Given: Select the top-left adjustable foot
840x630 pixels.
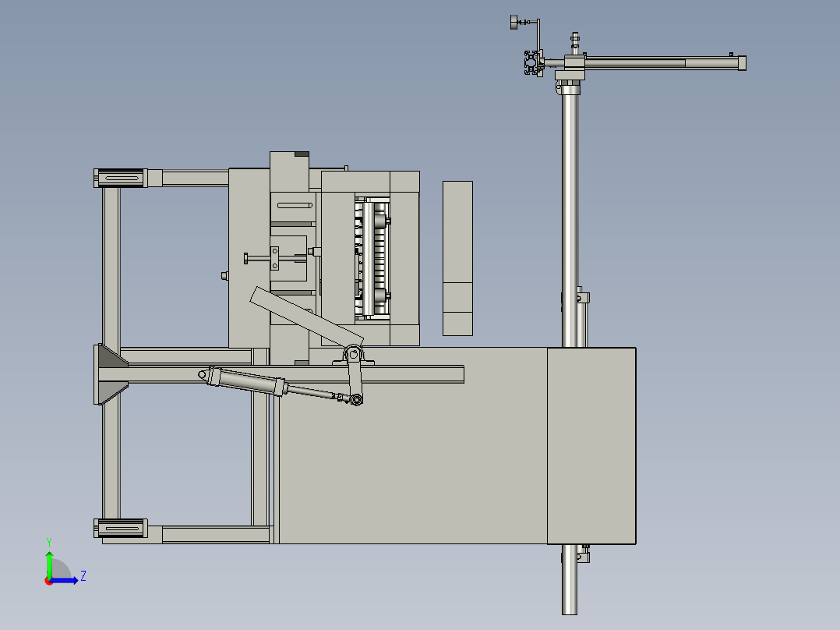Looking at the screenshot, I should 121,178.
